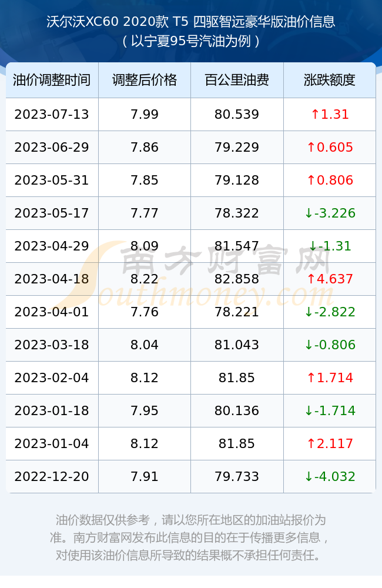Click the 油价数据仅供参考 disclaimer text
The width and height of the screenshot is (382, 588).
pos(190,537)
